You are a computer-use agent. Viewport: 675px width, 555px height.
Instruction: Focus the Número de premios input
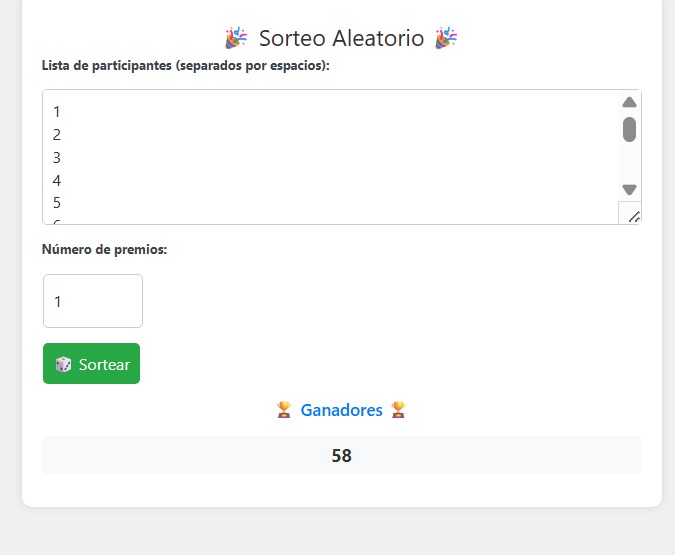(93, 301)
